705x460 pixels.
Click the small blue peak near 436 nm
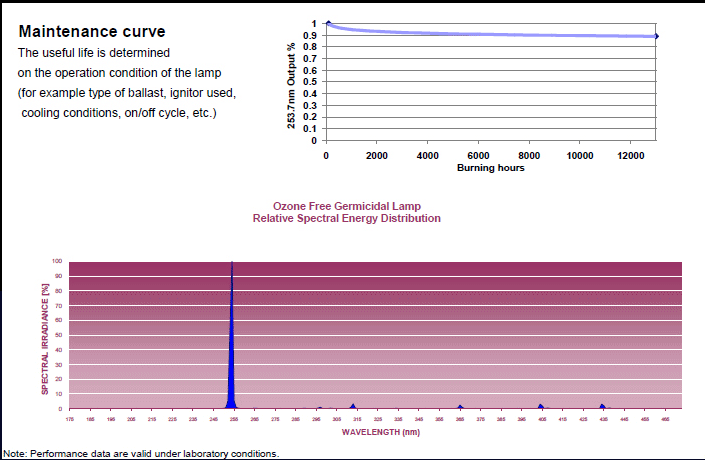[x=602, y=406]
